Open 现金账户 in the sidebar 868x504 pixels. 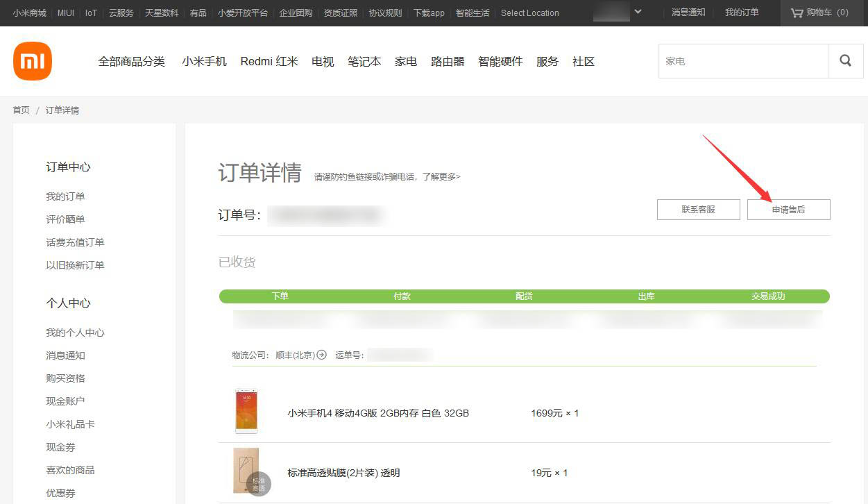point(65,401)
